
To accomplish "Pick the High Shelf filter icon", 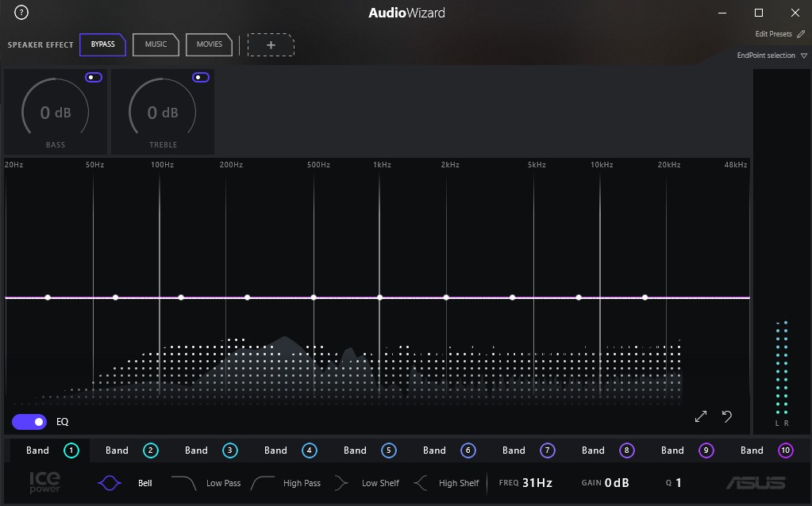I will (421, 483).
